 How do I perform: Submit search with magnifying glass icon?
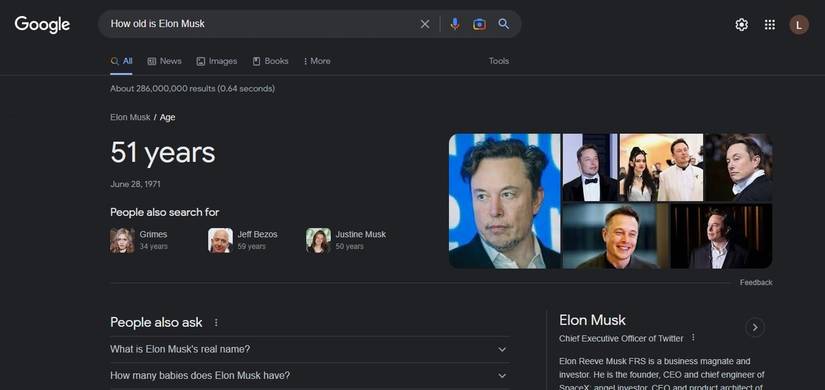[x=504, y=24]
